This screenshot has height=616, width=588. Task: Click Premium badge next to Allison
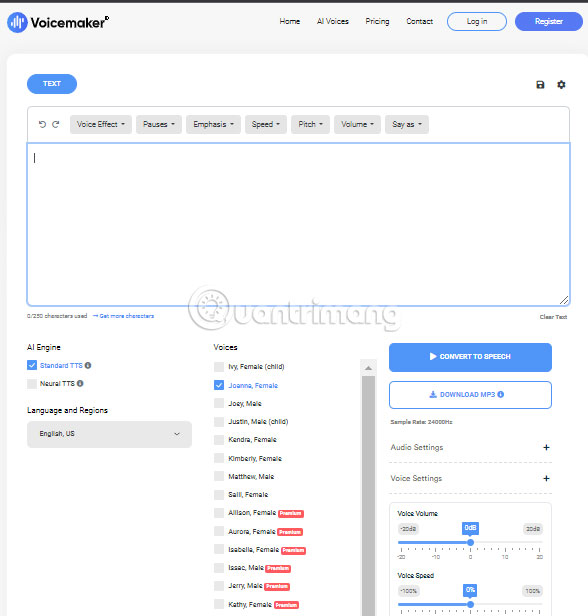coord(291,513)
